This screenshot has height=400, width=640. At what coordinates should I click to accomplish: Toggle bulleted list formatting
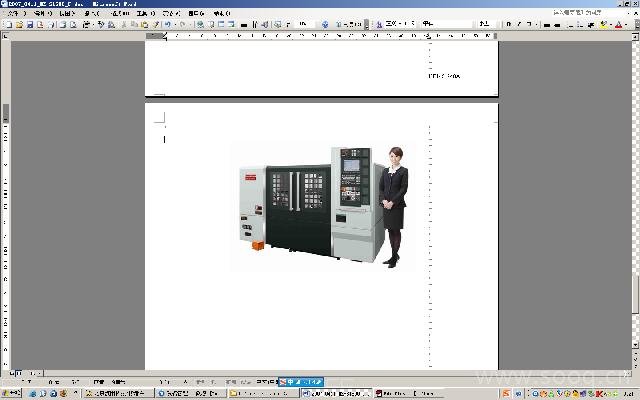click(580, 24)
